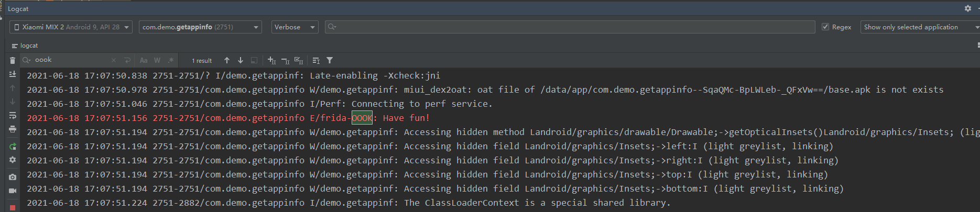
Task: Toggle Match Case (Aa) search option
Action: 144,60
